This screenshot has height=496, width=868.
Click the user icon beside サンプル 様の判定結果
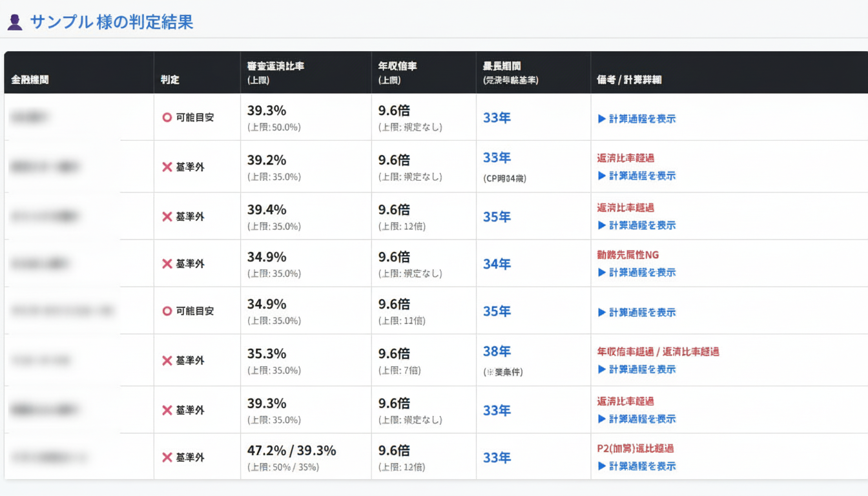14,23
